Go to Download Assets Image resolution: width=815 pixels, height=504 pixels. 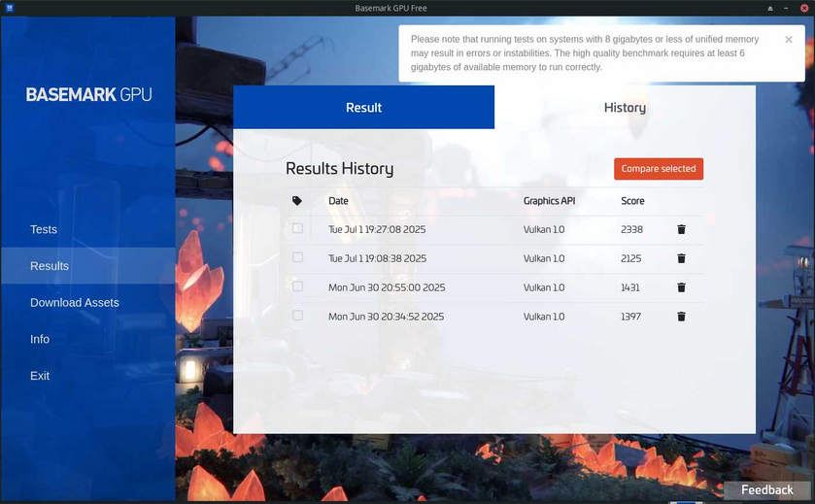[75, 302]
